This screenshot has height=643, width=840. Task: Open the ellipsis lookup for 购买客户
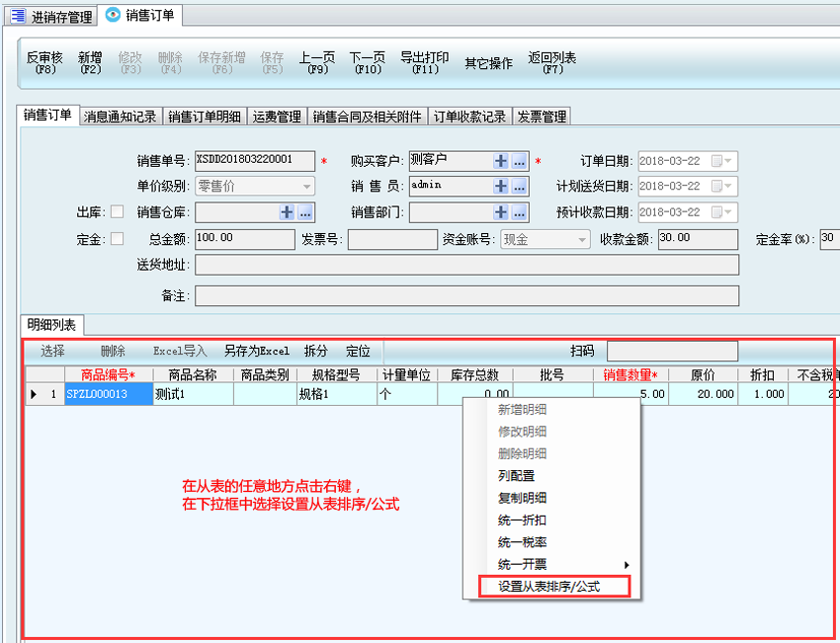click(520, 161)
